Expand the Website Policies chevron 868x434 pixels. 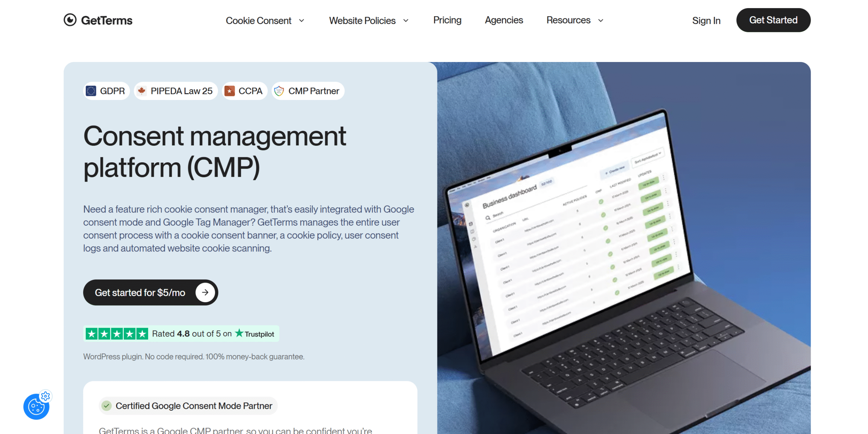pos(406,21)
